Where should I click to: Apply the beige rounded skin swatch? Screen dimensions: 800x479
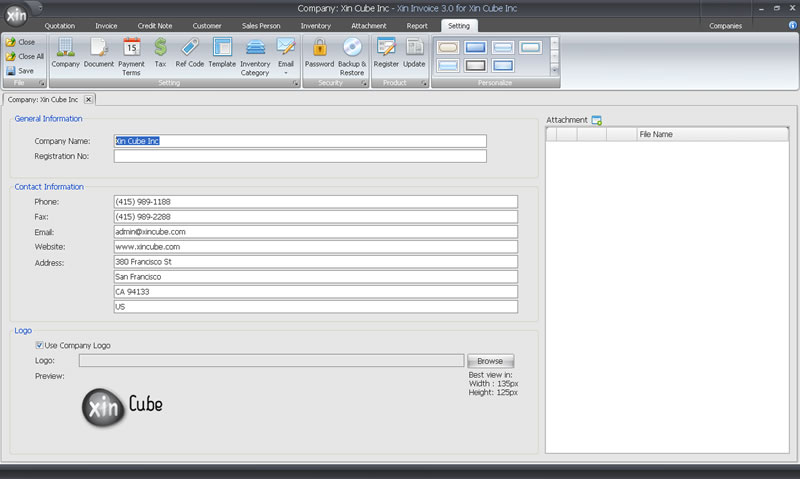click(448, 47)
